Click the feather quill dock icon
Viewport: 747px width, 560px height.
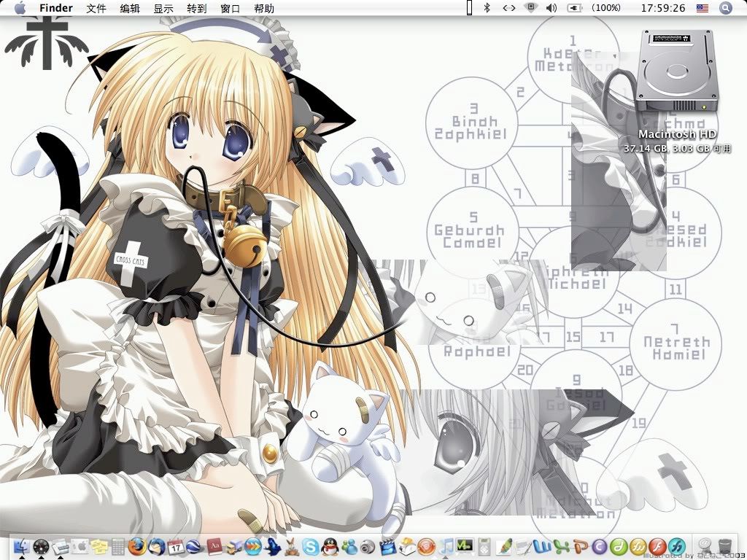[x=504, y=546]
